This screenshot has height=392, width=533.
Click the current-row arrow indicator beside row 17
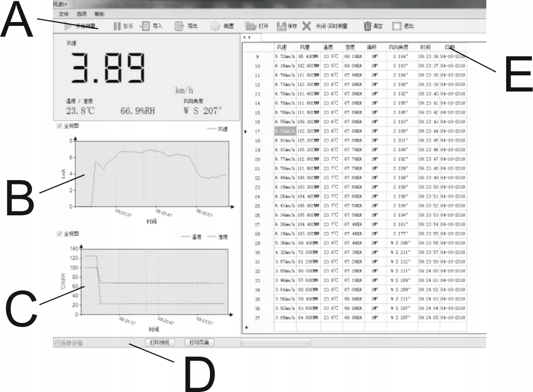246,131
